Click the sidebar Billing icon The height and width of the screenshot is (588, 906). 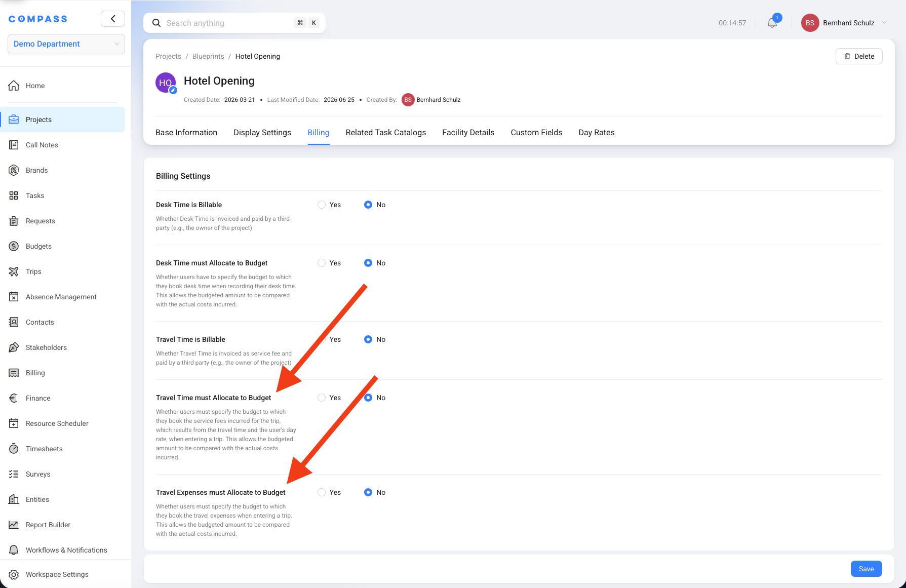coord(14,373)
